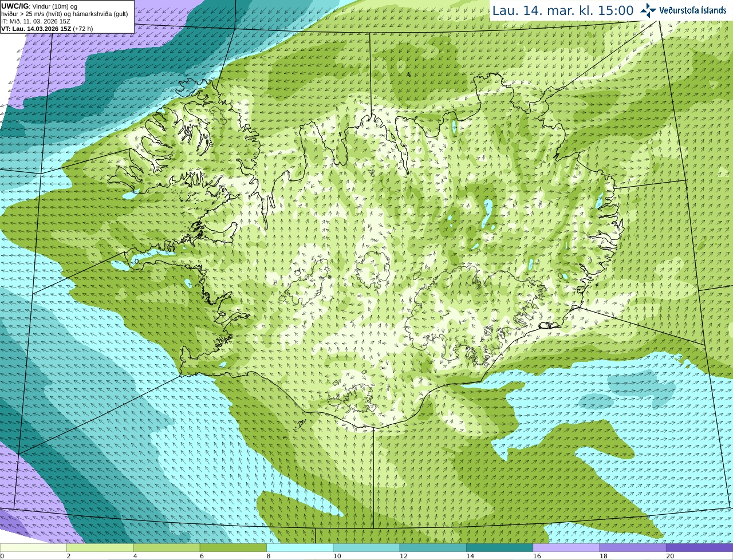Pick the light green 2–4 m/s legend swatch

[100, 547]
